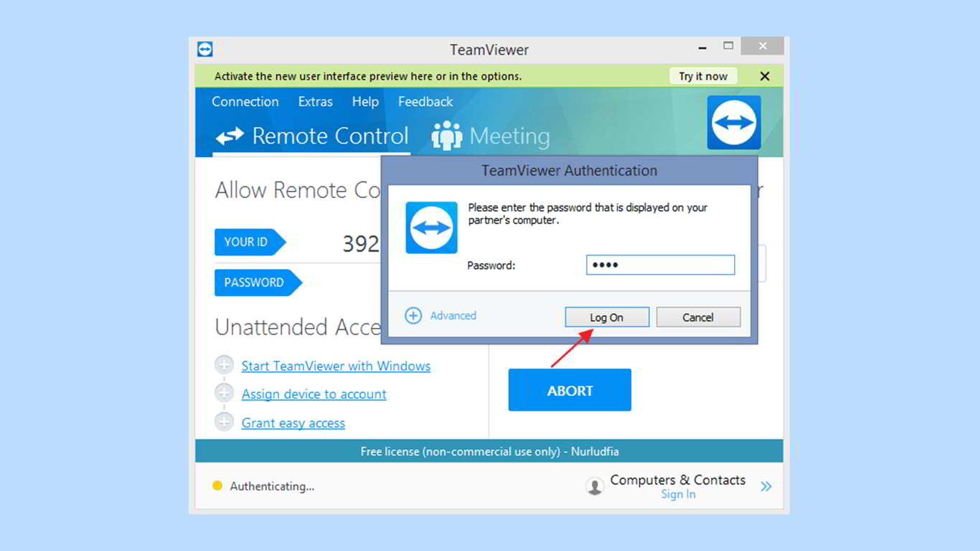Click the Meeting people icon
Image resolution: width=980 pixels, height=551 pixels.
coord(446,135)
